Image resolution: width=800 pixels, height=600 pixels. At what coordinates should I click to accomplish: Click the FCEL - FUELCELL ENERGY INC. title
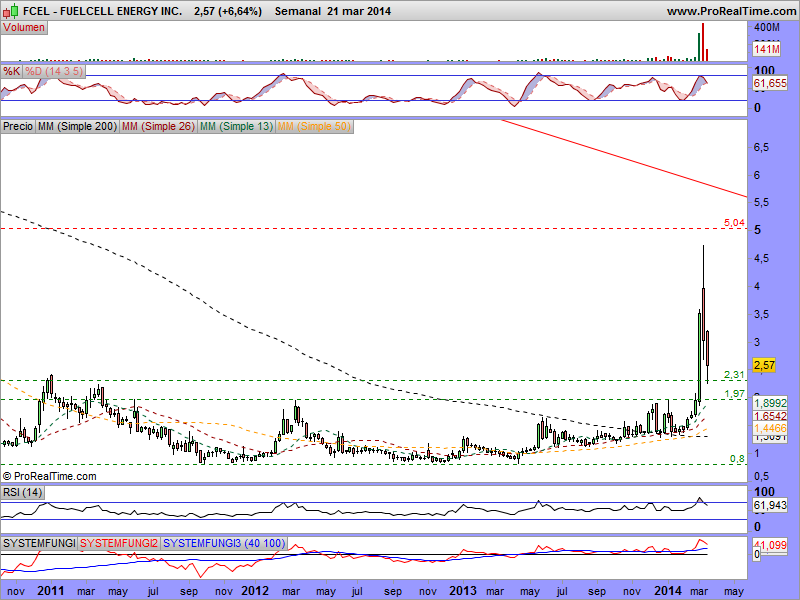[x=102, y=11]
